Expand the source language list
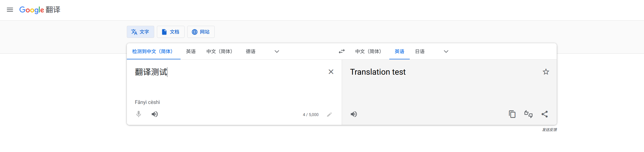This screenshot has width=644, height=152. [277, 52]
